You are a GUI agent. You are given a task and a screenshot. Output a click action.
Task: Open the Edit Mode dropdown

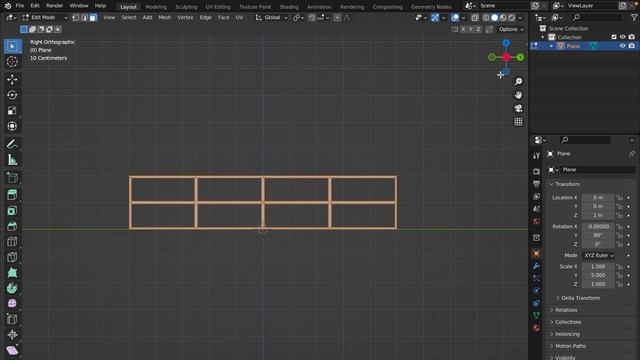pyautogui.click(x=45, y=18)
